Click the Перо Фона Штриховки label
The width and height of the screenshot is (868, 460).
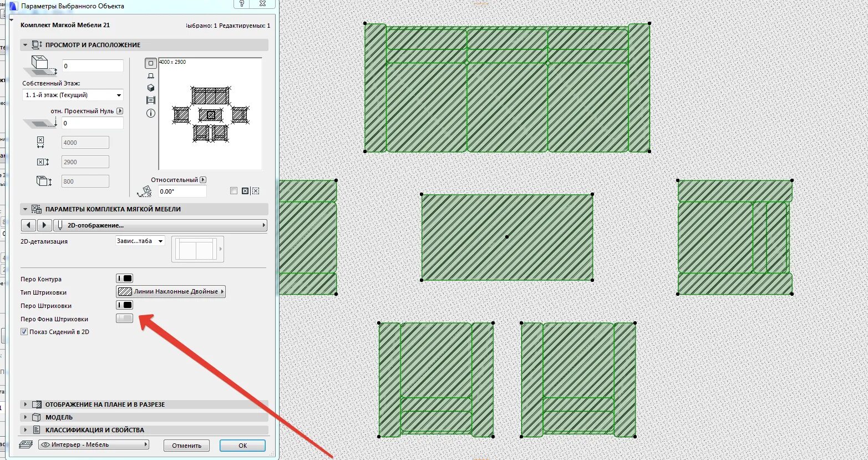(54, 319)
